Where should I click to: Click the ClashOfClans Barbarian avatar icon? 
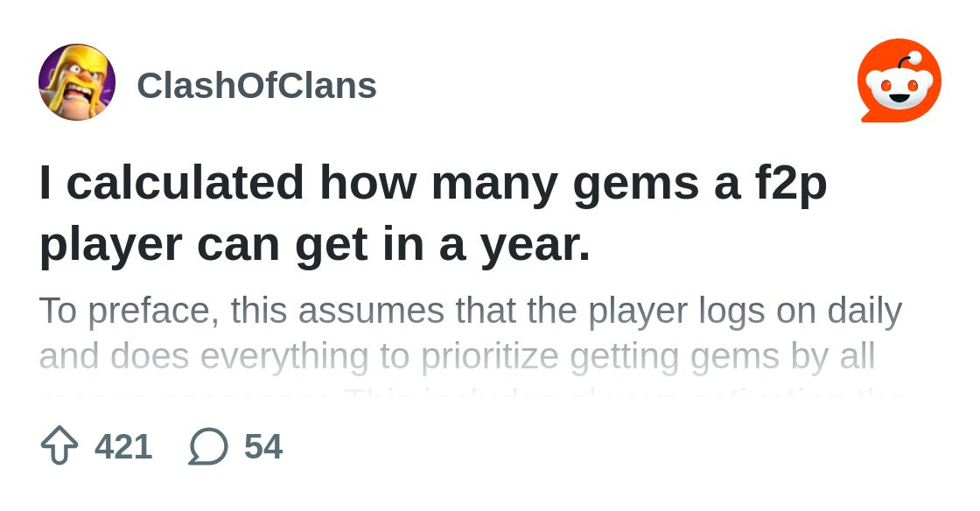[77, 82]
